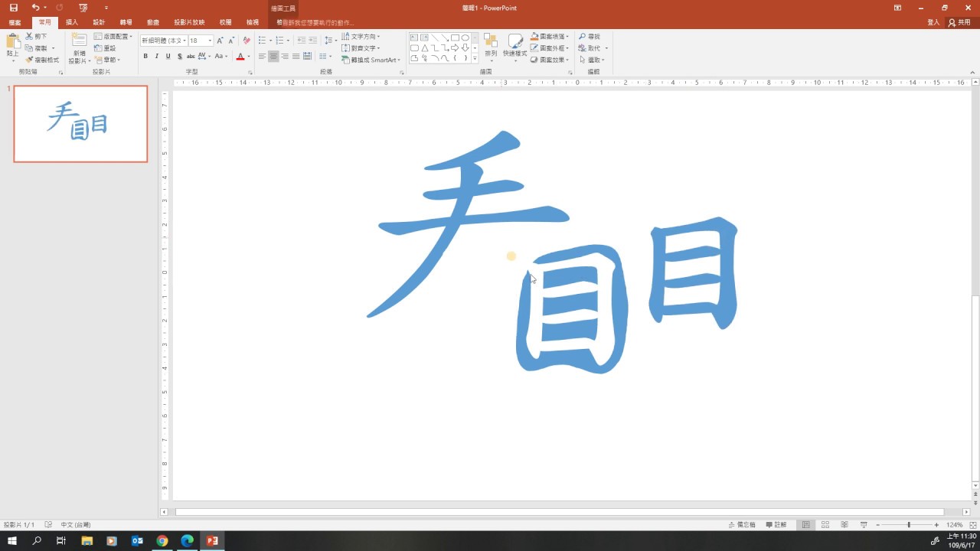
Task: Select the right arrow shape in gallery
Action: click(x=455, y=47)
